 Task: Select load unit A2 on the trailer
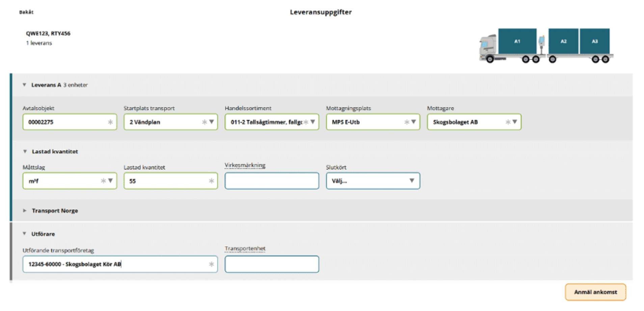(x=563, y=41)
